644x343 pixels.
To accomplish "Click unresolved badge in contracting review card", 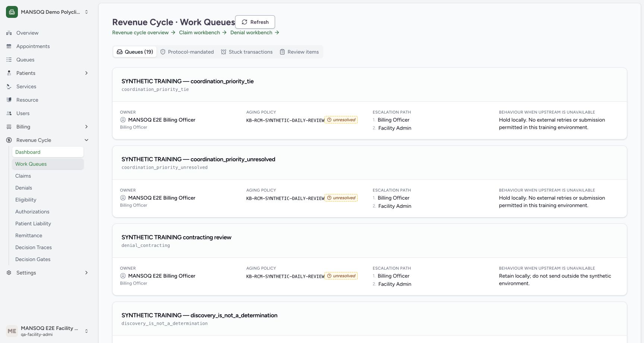I will [x=341, y=276].
